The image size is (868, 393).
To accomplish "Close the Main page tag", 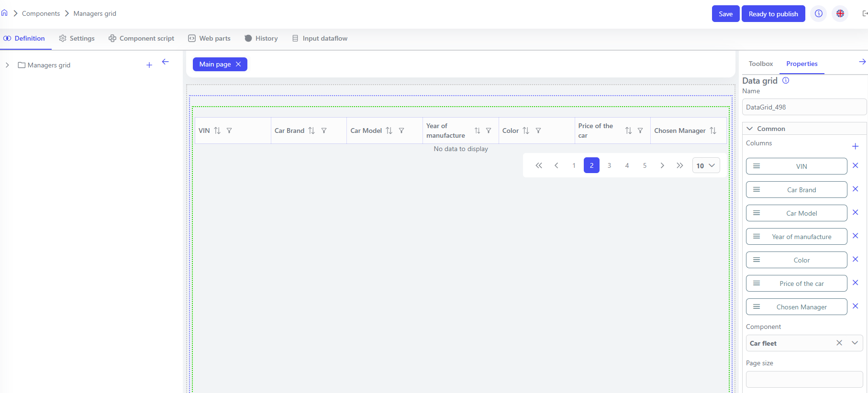I will point(238,64).
